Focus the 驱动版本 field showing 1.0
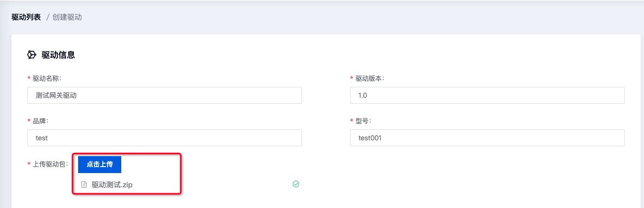The height and width of the screenshot is (208, 644). click(488, 95)
